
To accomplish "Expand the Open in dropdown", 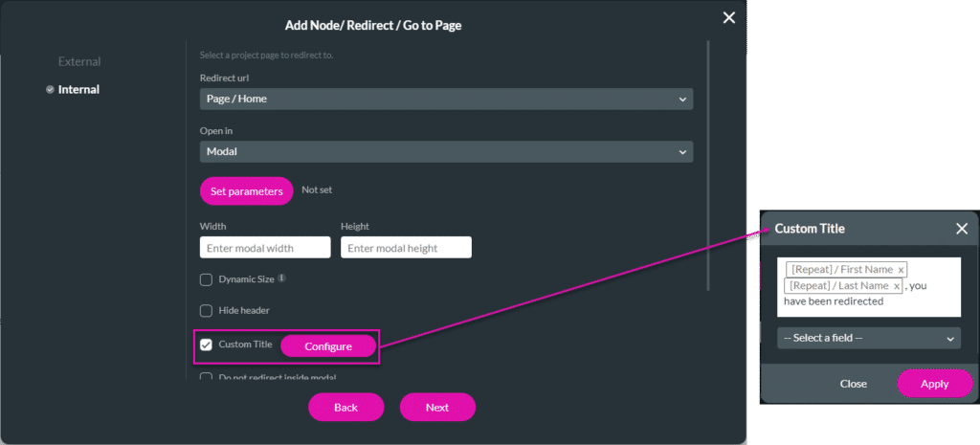I will coord(446,152).
